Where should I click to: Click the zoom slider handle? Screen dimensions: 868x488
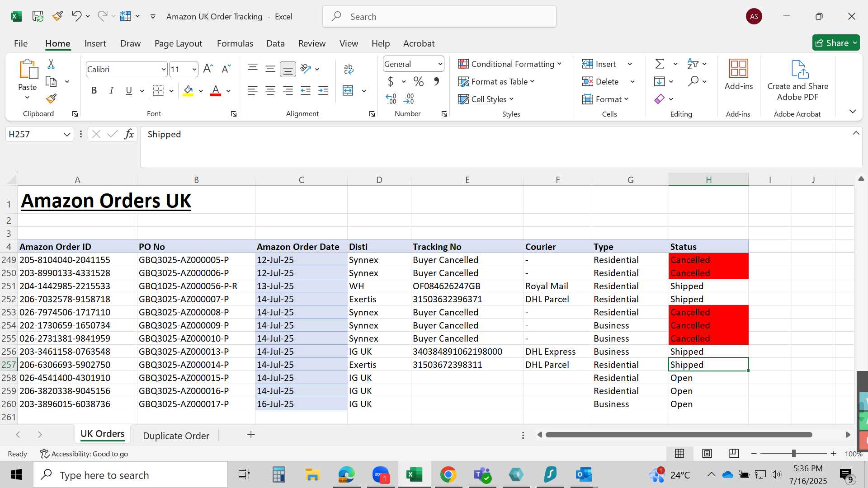pos(793,453)
